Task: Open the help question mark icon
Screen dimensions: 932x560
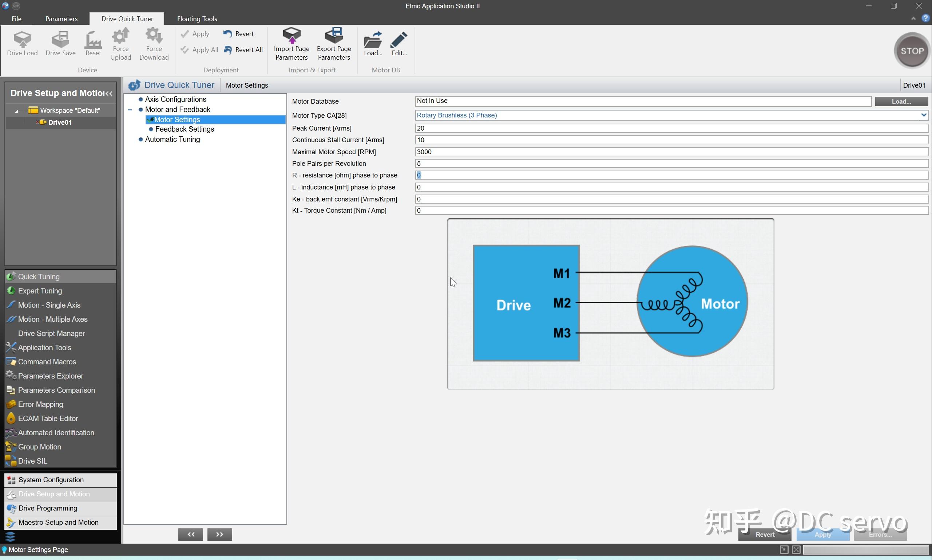Action: (x=925, y=18)
